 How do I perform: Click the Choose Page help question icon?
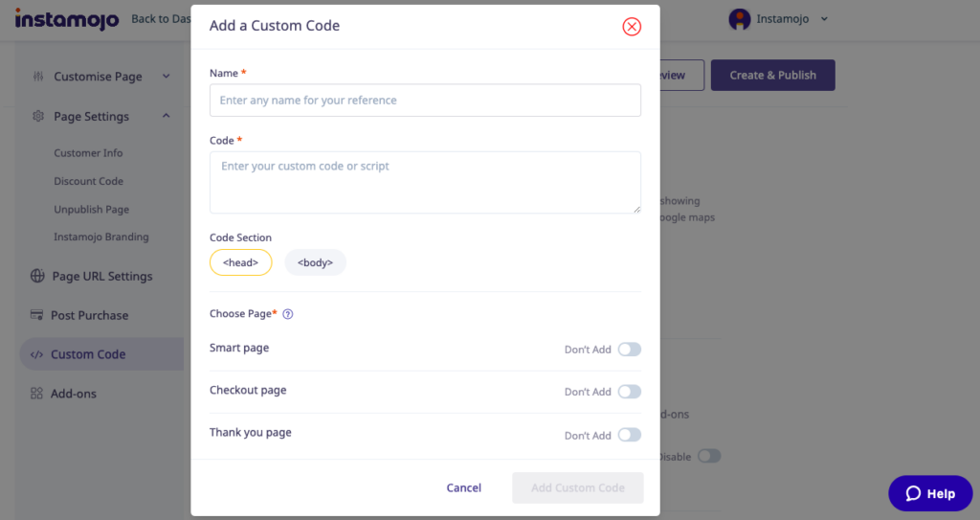tap(288, 314)
